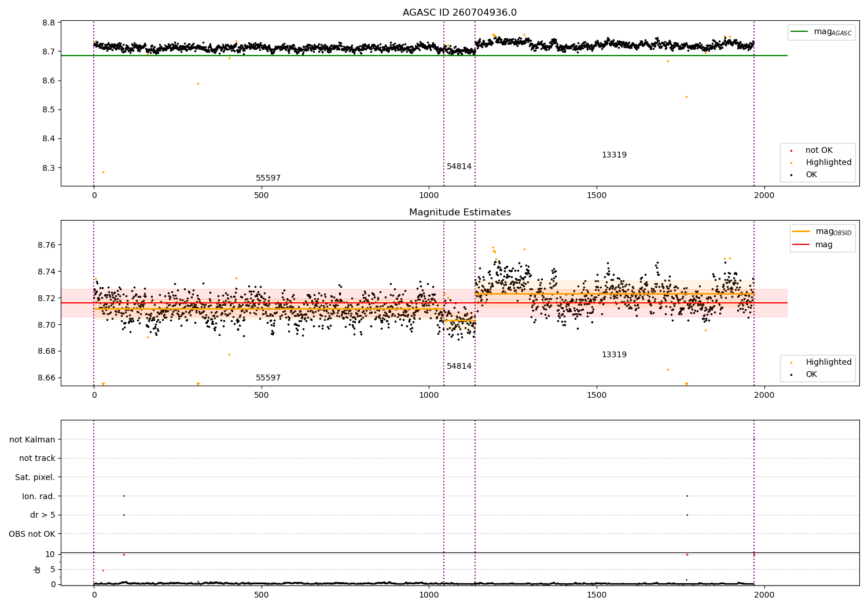This screenshot has height=608, width=868.
Task: Click obsid label 55597 in the top plot
Action: tap(268, 178)
